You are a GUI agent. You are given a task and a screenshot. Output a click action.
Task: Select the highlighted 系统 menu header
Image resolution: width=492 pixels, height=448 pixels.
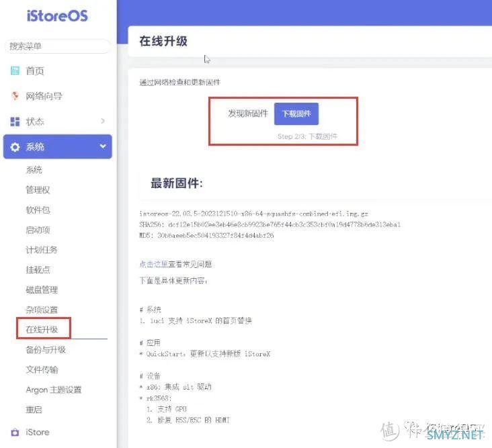point(58,146)
